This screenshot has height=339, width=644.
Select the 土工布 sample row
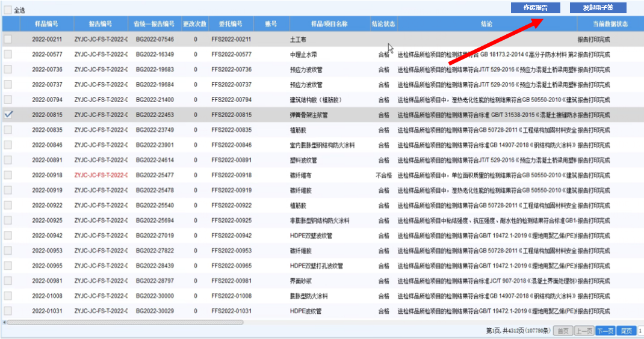[x=299, y=39]
